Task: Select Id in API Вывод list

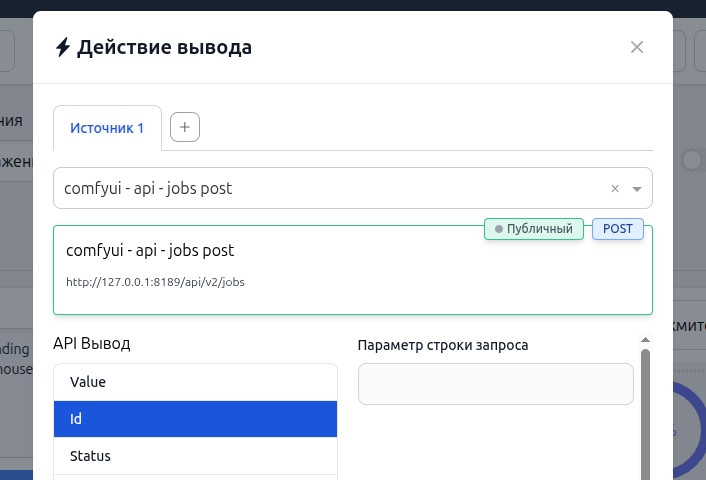Action: coord(195,419)
